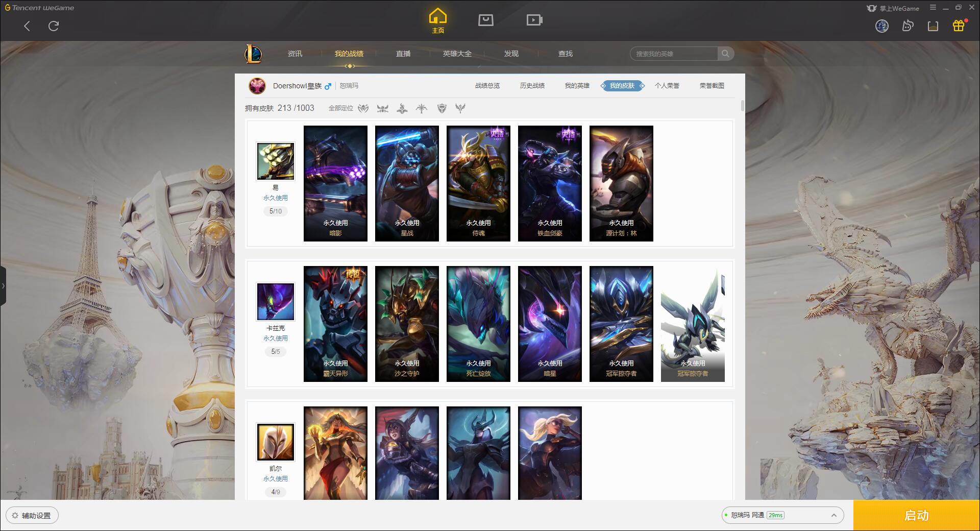Click the 29ms ping indicator
Screen dimensions: 980x531
[x=775, y=515]
